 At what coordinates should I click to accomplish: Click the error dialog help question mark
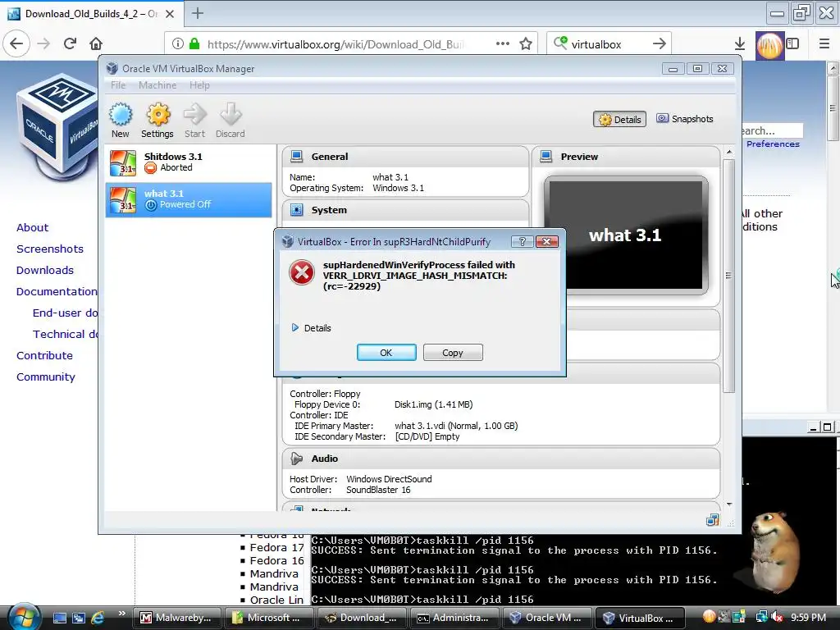coord(522,242)
